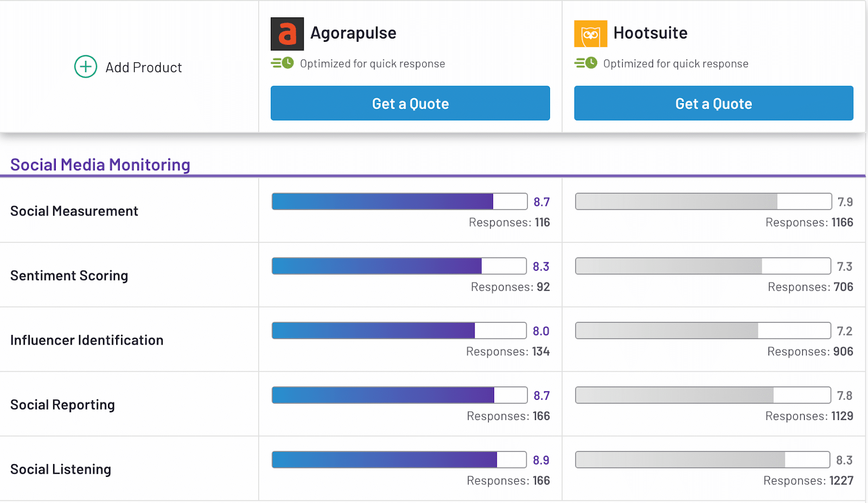This screenshot has width=868, height=503.
Task: Select the Social Reporting feature row label
Action: (62, 405)
